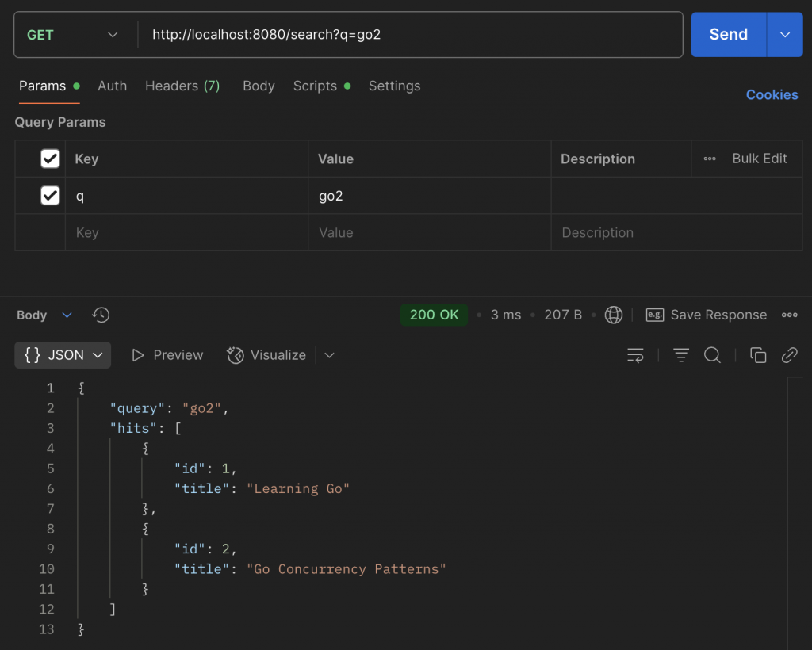Open search in response body

coord(712,355)
